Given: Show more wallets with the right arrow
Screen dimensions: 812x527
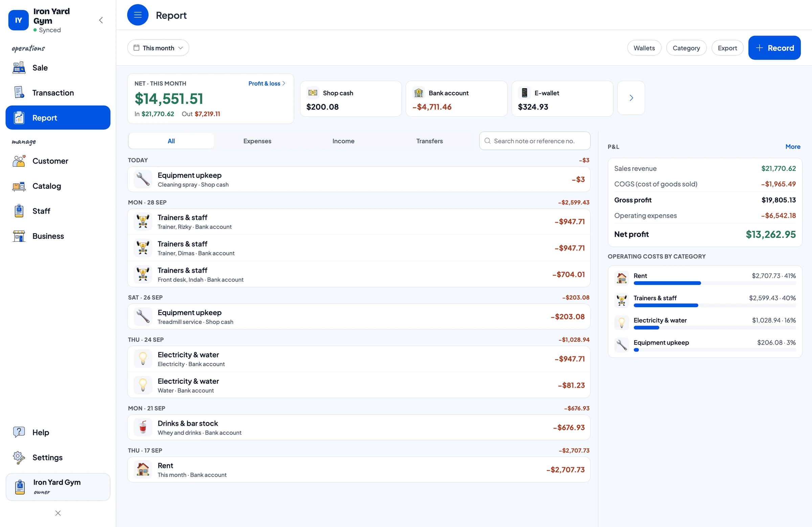Looking at the screenshot, I should 631,98.
